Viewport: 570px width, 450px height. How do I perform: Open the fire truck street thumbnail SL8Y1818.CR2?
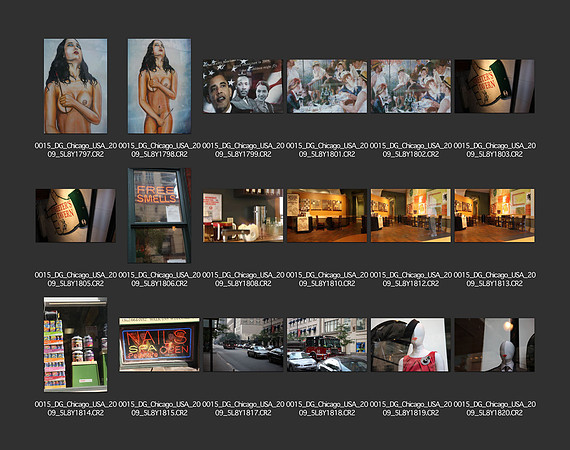coord(327,345)
